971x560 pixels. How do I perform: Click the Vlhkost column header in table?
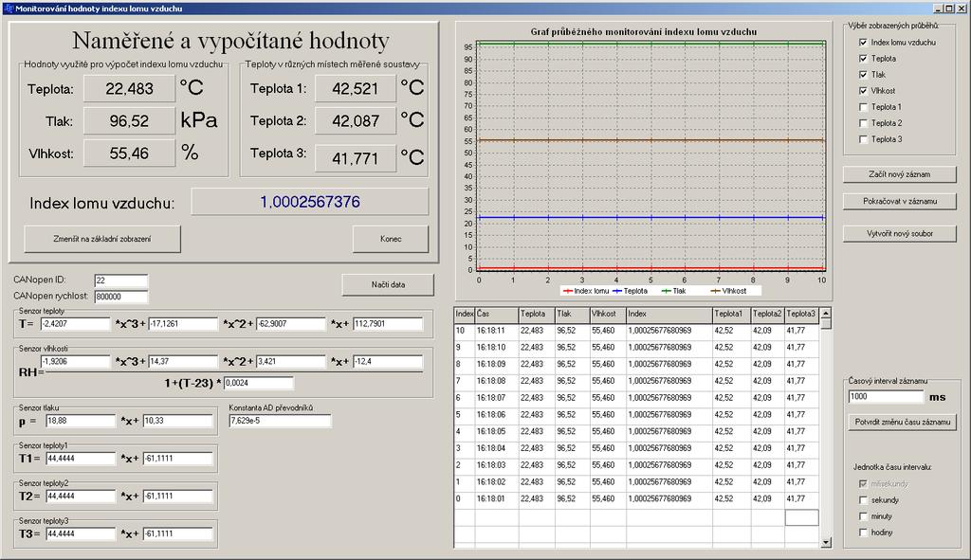[607, 315]
